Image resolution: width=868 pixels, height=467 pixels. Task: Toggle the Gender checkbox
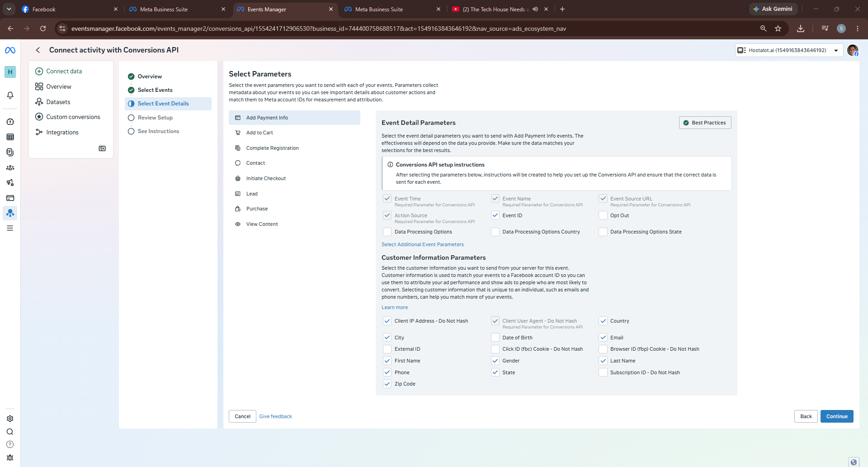click(495, 361)
